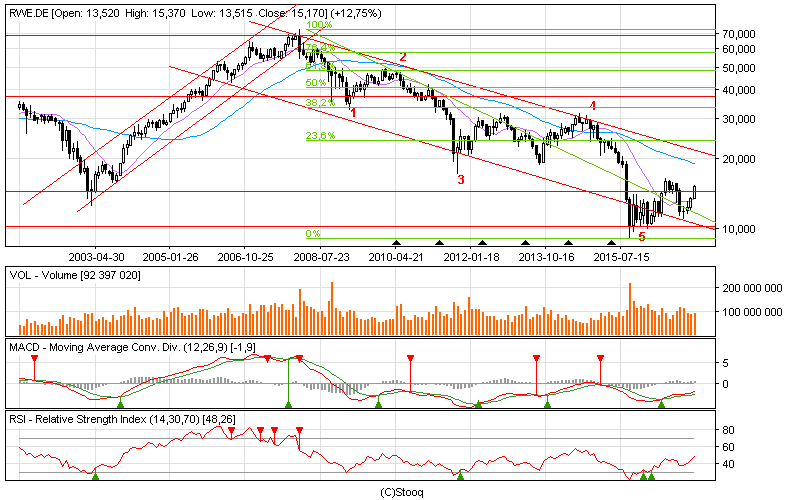Viewport: 800px width, 500px height.
Task: Click the VOL - Volume panel title
Action: (x=74, y=276)
